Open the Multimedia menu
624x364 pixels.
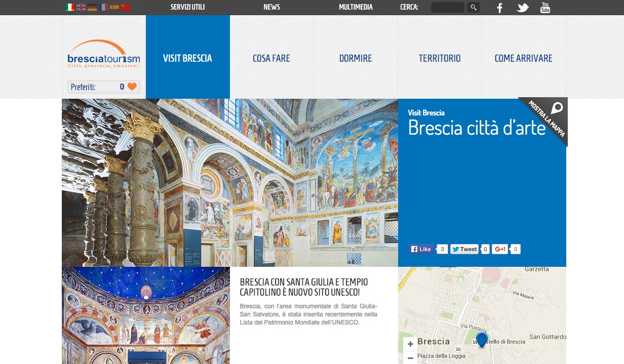[356, 7]
